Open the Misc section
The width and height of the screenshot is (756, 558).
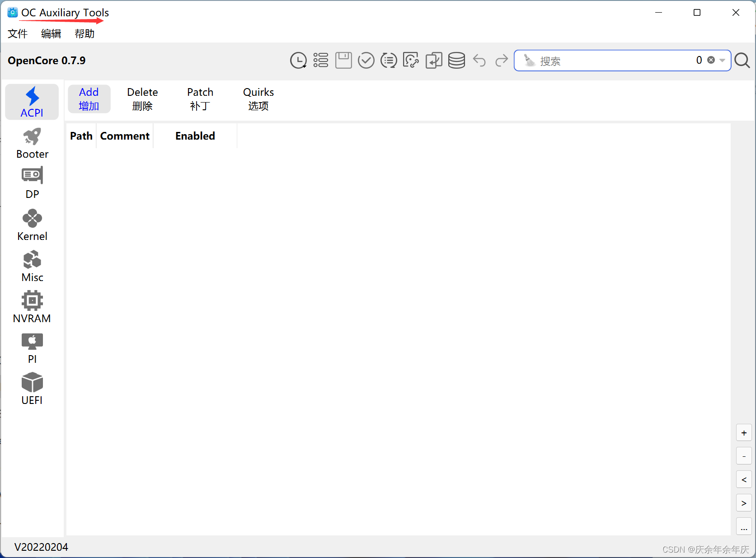click(32, 266)
